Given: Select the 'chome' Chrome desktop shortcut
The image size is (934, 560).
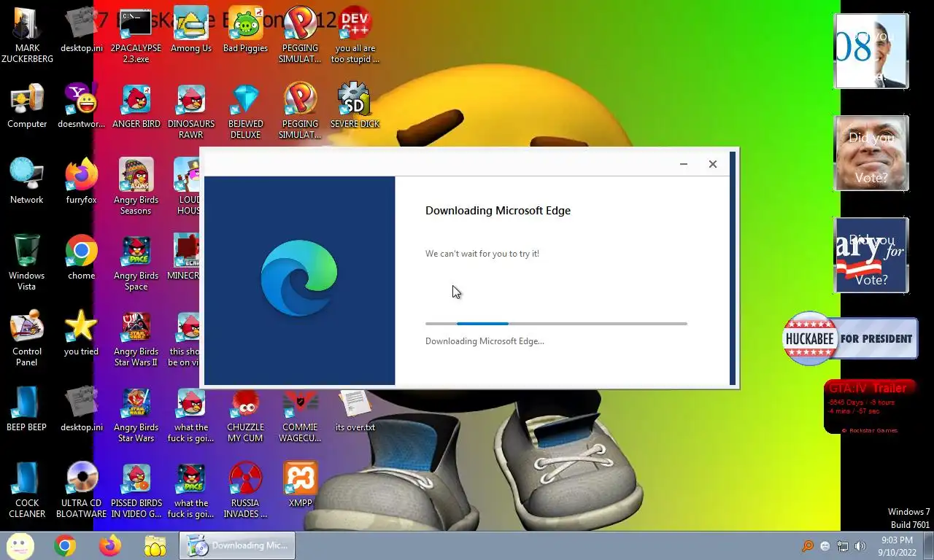Looking at the screenshot, I should tap(81, 257).
